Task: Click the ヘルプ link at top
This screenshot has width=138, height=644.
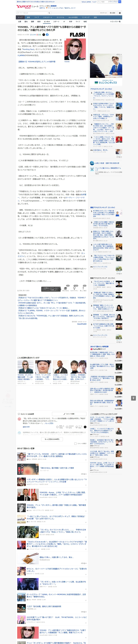Action: (94, 2)
